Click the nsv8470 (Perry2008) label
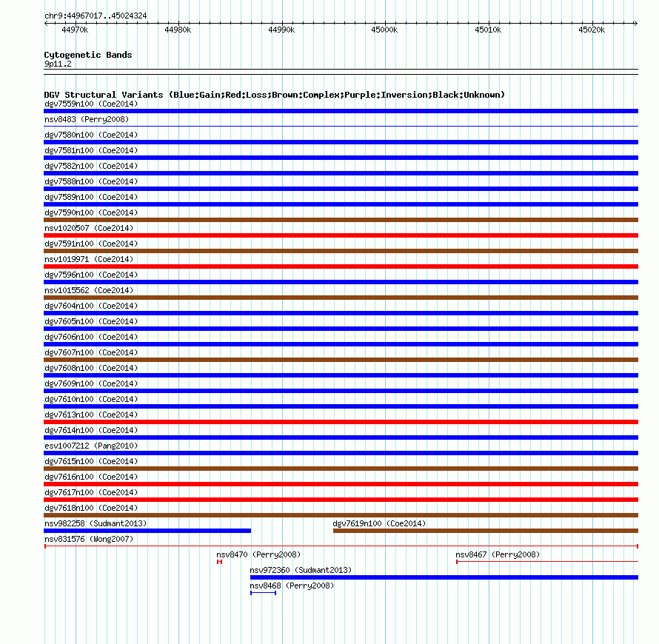 click(258, 554)
